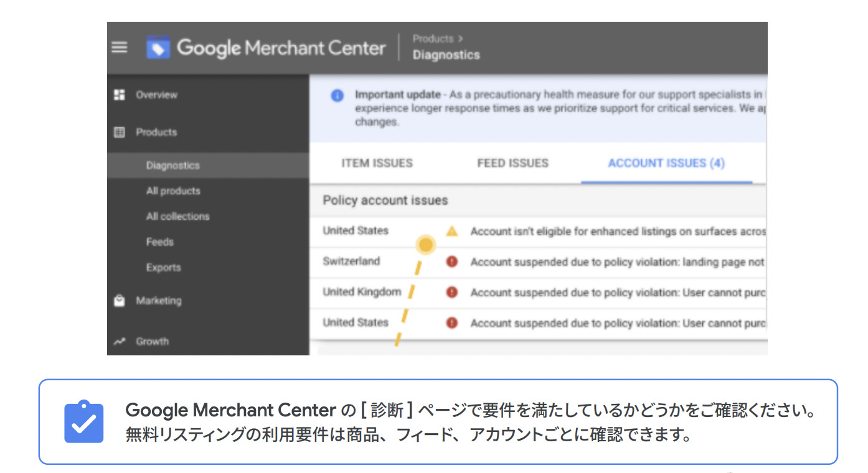This screenshot has width=868, height=473.
Task: Click the Google Merchant Center logo icon
Action: [x=158, y=48]
